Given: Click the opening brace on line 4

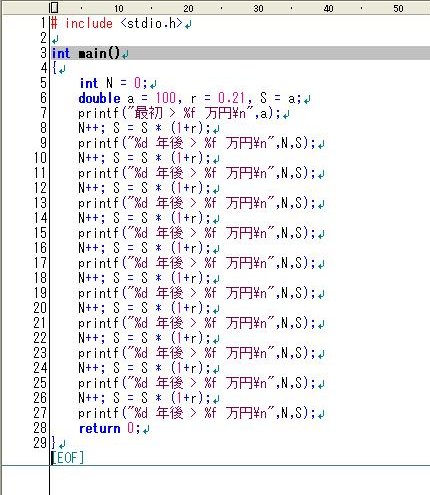Looking at the screenshot, I should click(54, 68).
